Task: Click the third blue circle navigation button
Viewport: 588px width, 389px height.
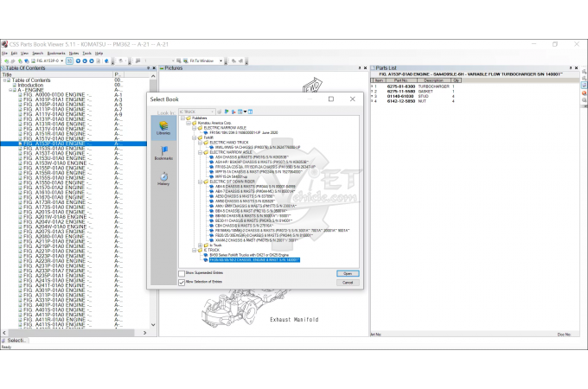Action: tap(91, 61)
